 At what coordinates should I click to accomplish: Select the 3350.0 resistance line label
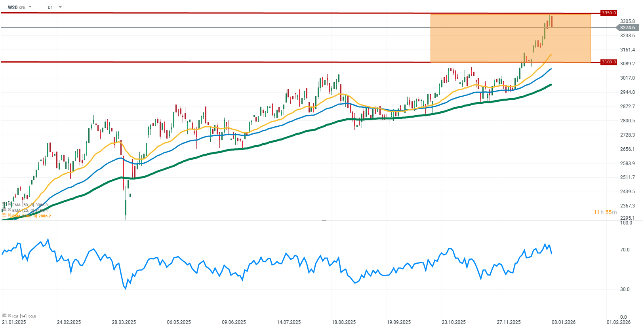click(x=609, y=13)
